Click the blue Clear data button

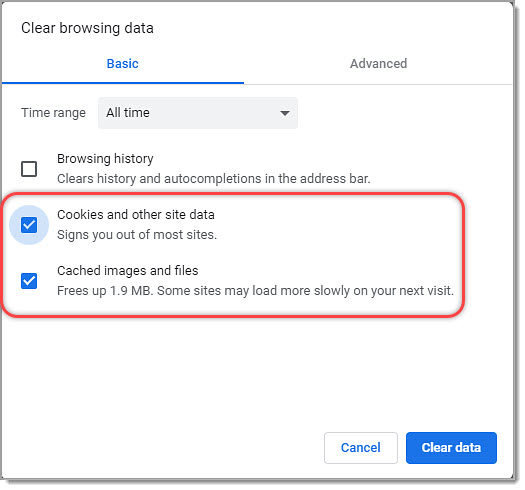coord(451,448)
